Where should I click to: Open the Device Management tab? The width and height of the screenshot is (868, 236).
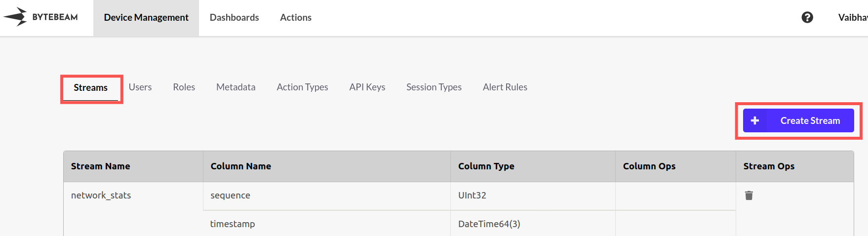pyautogui.click(x=146, y=18)
